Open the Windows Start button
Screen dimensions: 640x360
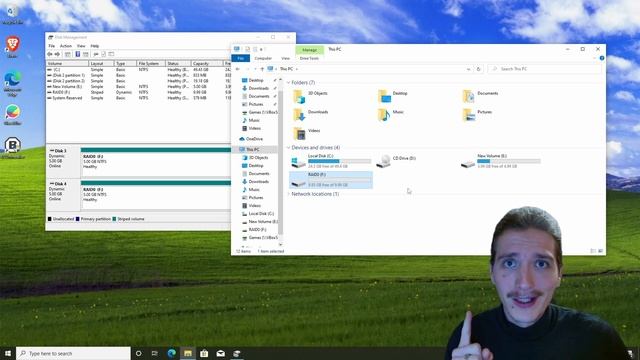tap(7, 353)
